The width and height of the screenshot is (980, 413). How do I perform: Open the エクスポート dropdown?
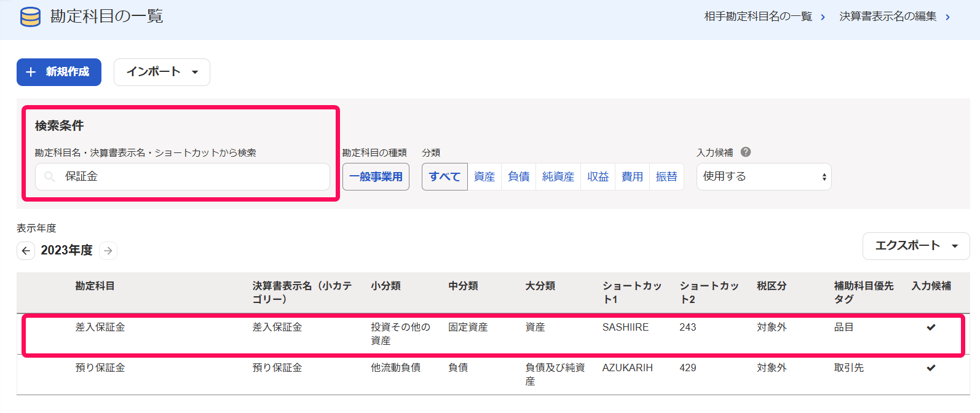coord(916,246)
